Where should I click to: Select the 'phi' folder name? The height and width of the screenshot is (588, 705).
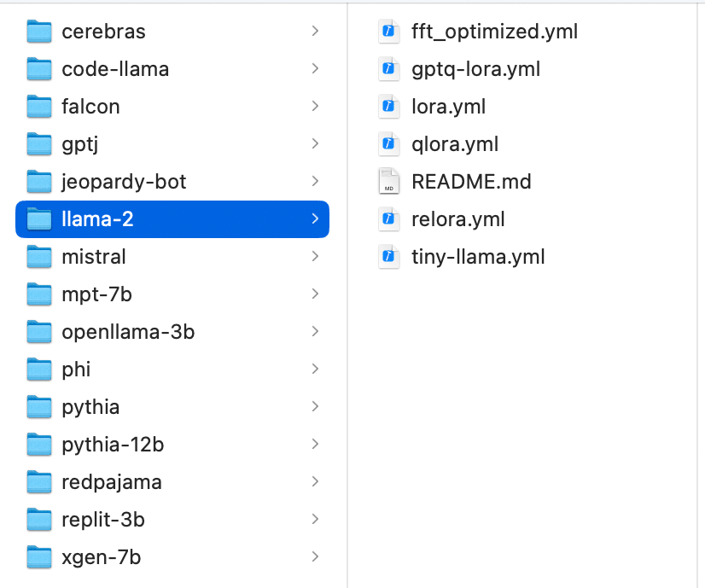(x=76, y=370)
